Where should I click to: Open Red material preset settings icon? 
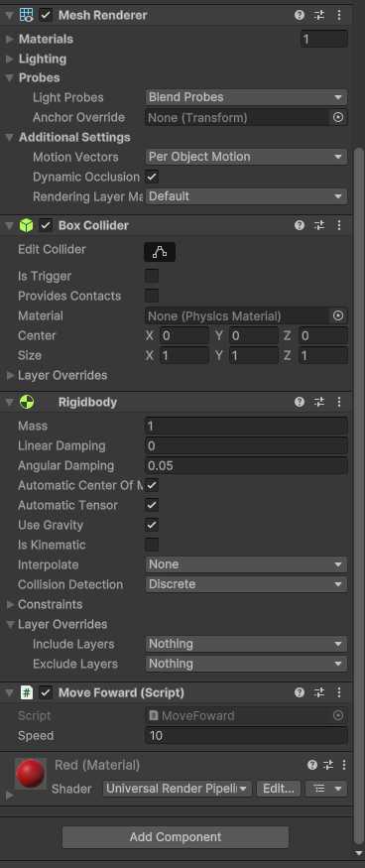pos(328,765)
